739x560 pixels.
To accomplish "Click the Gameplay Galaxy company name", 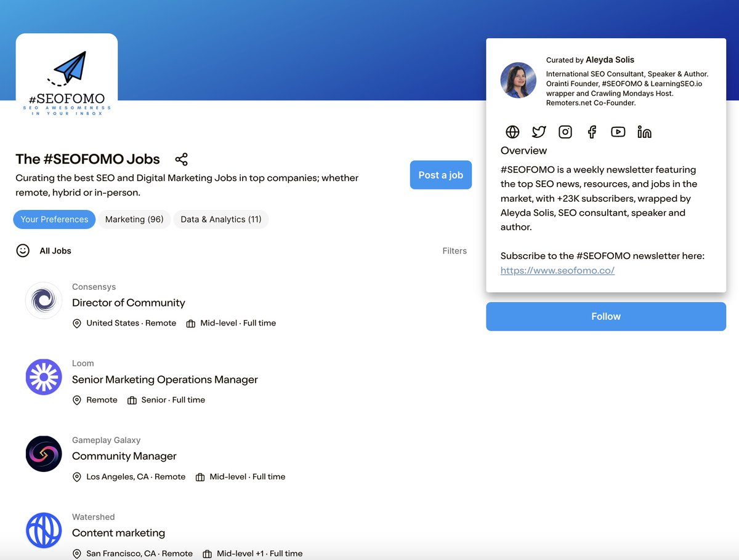I will [x=106, y=440].
